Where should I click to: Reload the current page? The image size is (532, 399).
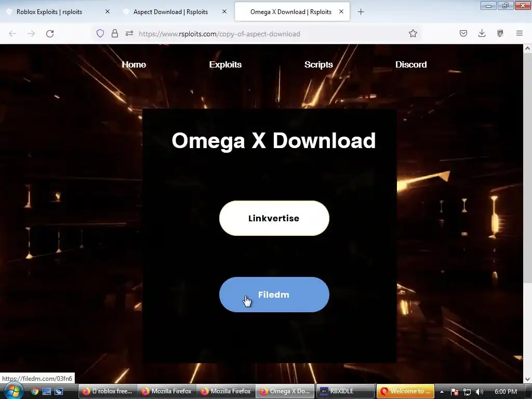point(50,34)
